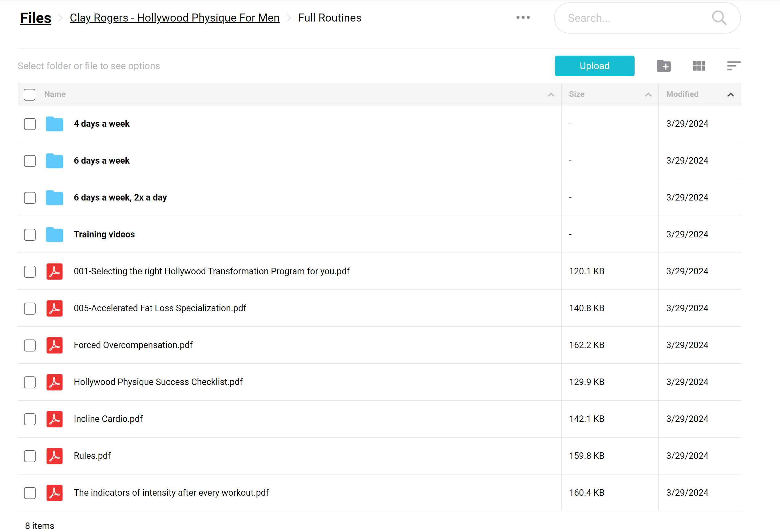Click size value 129.9 KB

[587, 382]
